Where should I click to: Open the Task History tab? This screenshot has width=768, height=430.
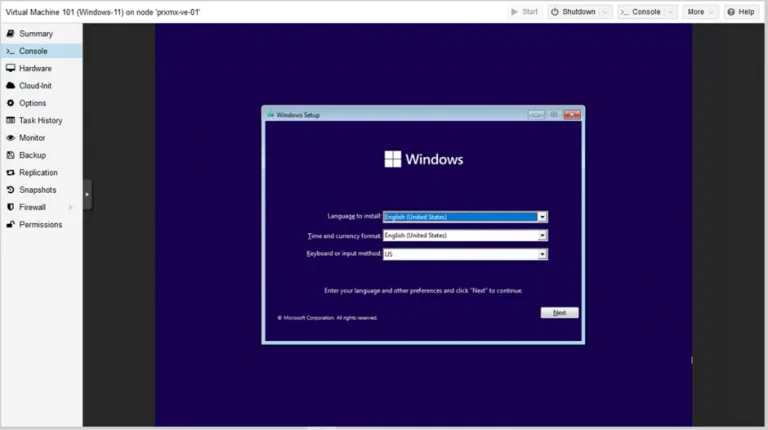(x=41, y=120)
